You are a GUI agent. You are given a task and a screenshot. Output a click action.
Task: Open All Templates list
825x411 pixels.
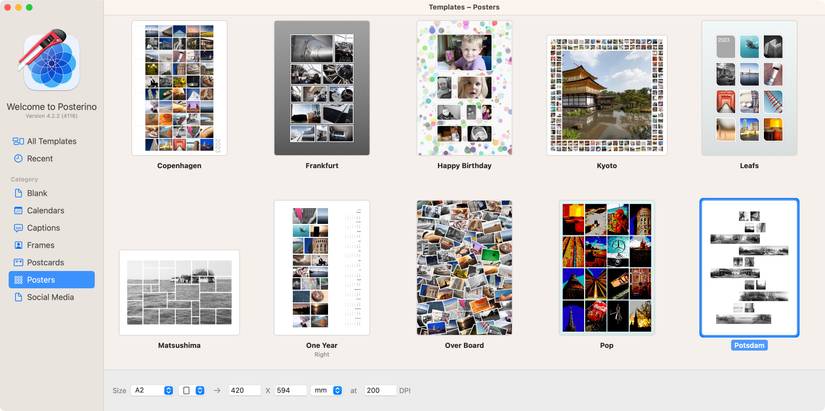tap(52, 141)
